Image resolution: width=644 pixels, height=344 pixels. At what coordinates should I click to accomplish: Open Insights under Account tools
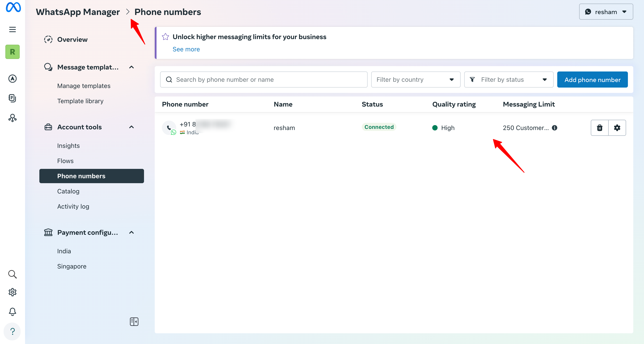pos(68,146)
